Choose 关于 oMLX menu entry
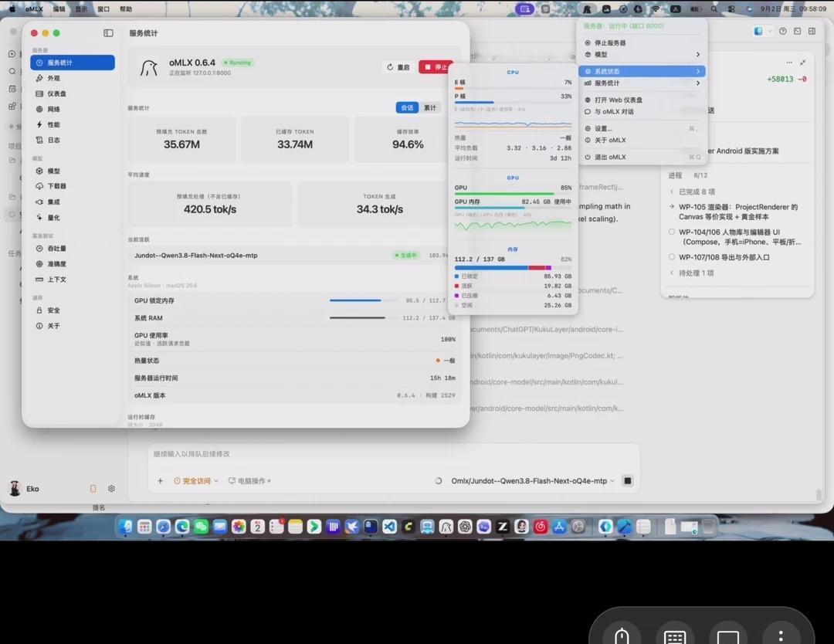 (x=642, y=140)
